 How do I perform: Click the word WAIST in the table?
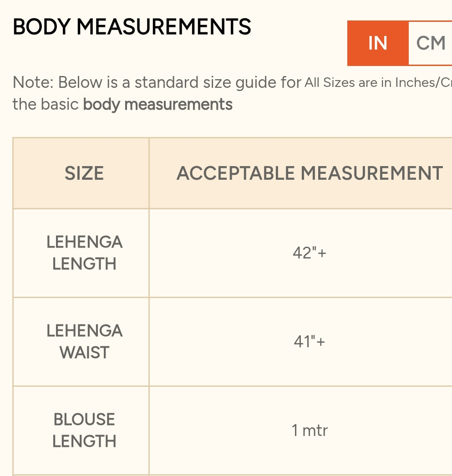84,353
